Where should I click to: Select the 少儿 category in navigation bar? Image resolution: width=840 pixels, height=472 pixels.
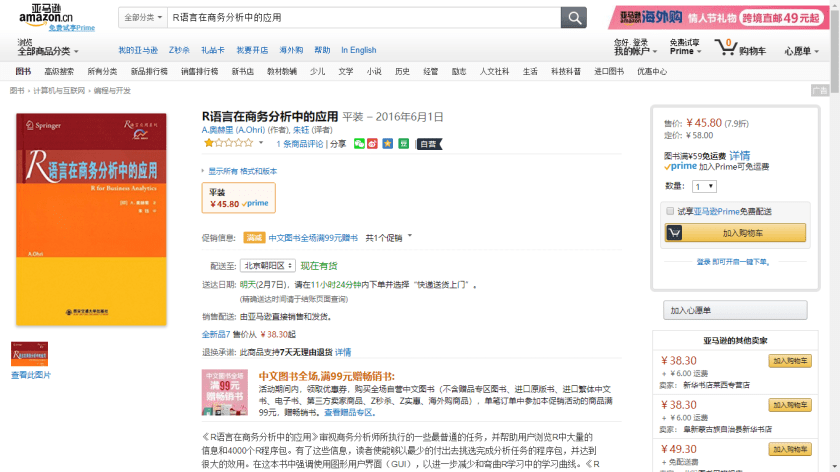point(317,72)
